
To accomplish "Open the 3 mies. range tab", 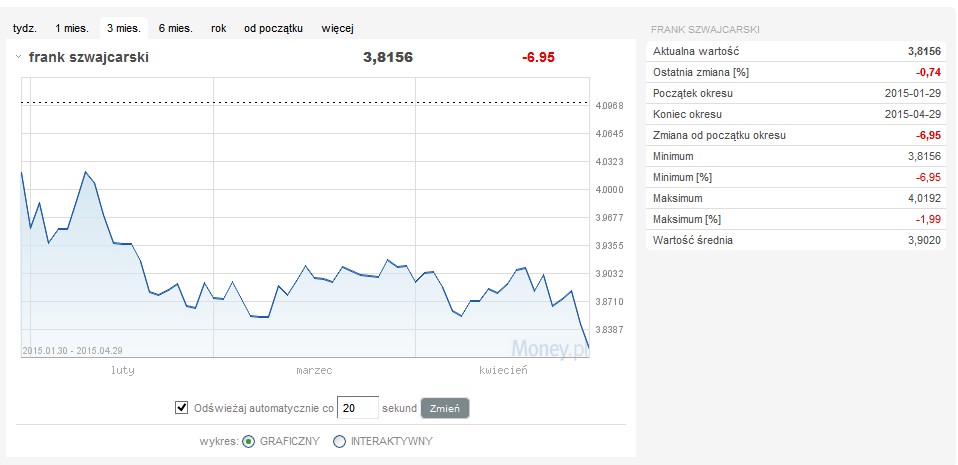I will point(125,28).
